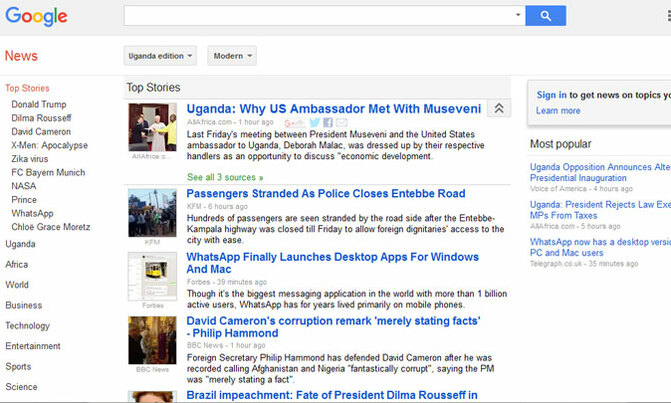Screen dimensions: 671x403
Task: Click the KFM source label under Entebbe headline
Action: [194, 206]
